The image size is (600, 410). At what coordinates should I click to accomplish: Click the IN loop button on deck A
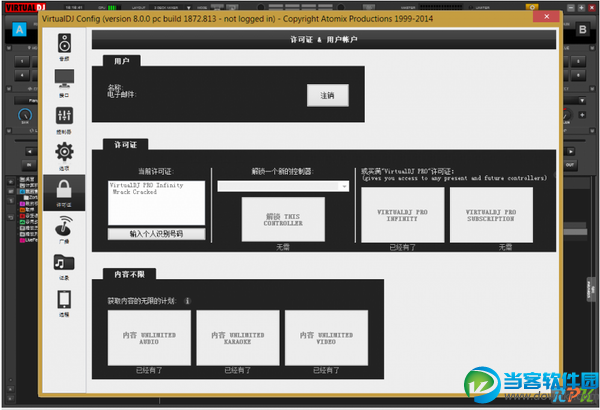point(29,165)
